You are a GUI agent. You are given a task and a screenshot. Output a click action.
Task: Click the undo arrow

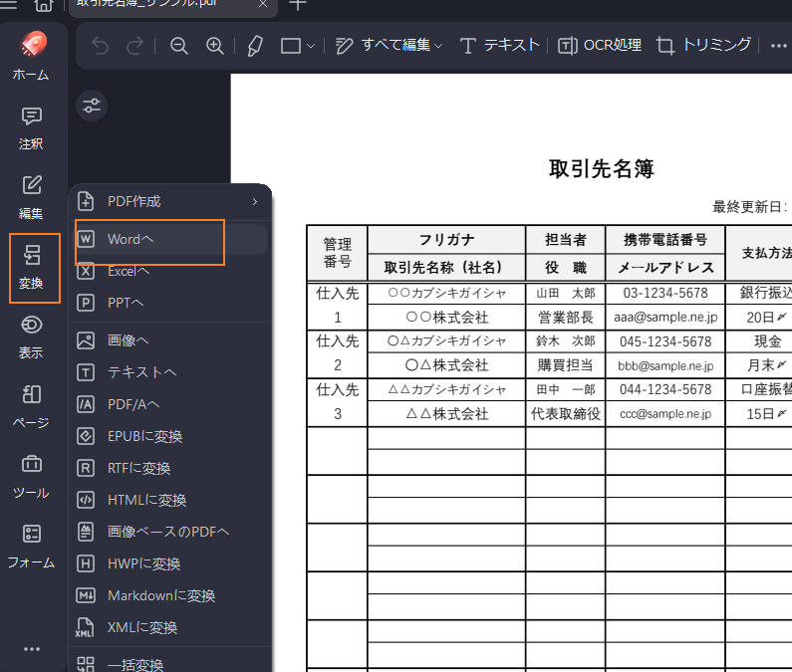click(100, 46)
